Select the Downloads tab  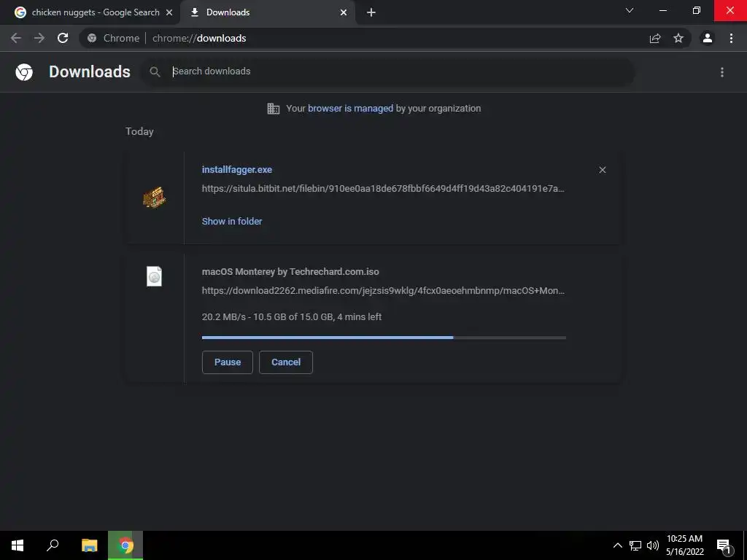click(267, 12)
